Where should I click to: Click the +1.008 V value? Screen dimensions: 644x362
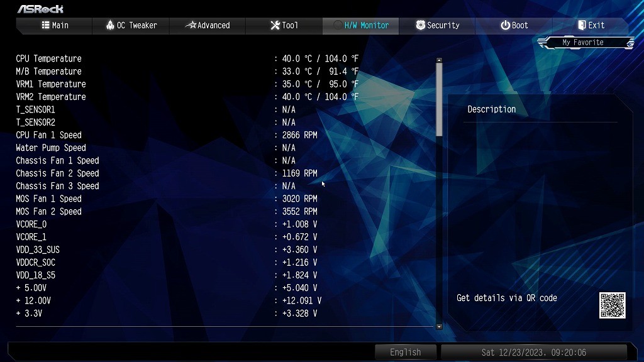299,224
